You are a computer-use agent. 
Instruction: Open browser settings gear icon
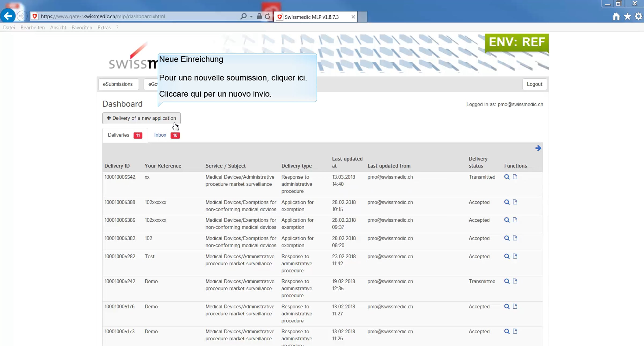click(638, 16)
